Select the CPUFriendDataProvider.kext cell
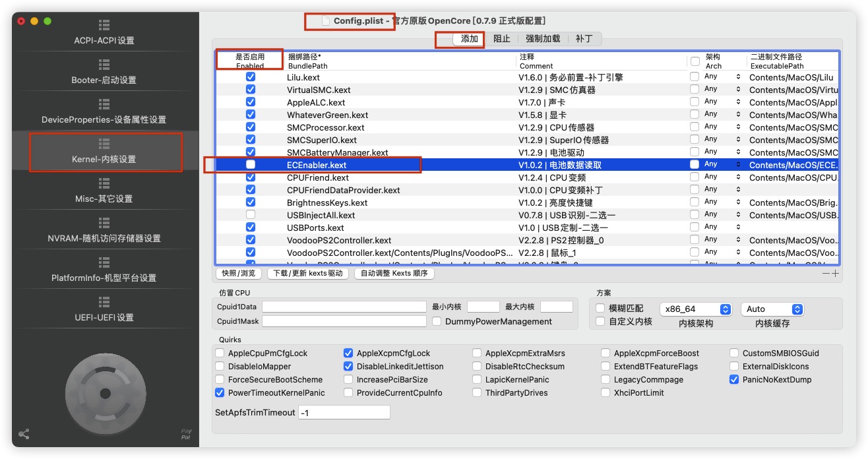The height and width of the screenshot is (459, 868). (344, 190)
